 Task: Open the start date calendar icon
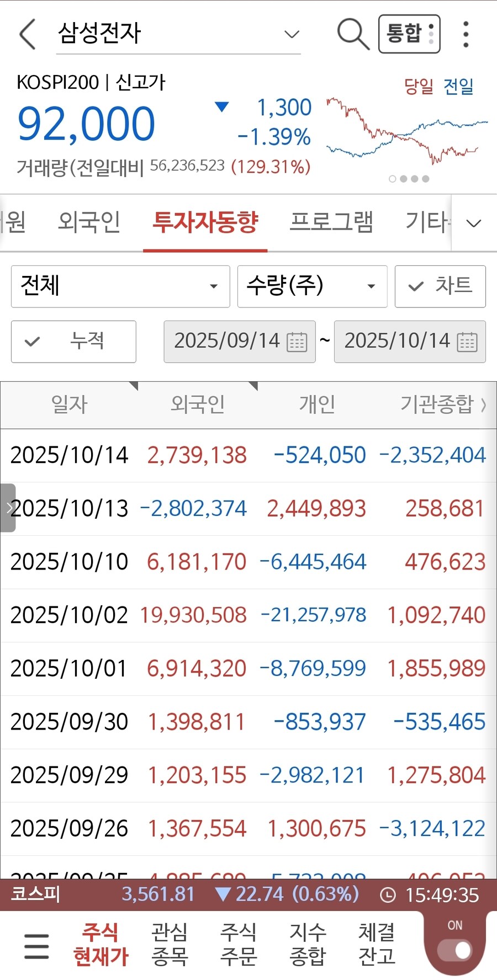(x=297, y=342)
